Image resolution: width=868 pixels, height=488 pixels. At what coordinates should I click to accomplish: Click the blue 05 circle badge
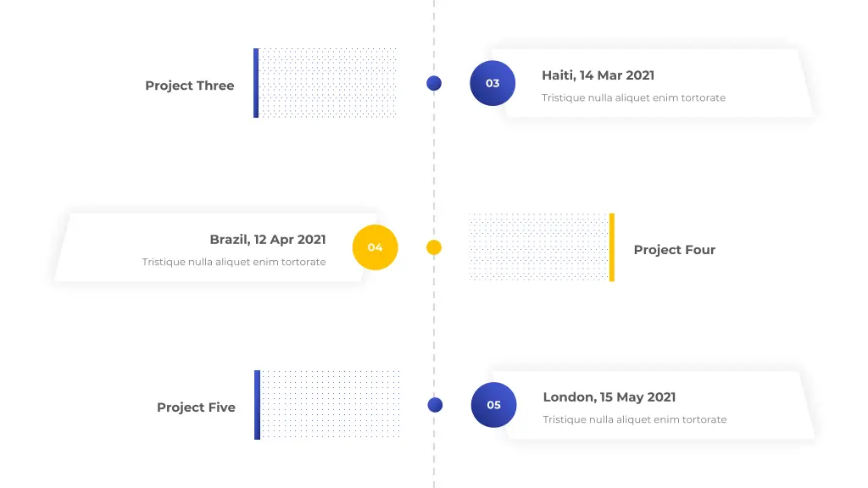[494, 405]
